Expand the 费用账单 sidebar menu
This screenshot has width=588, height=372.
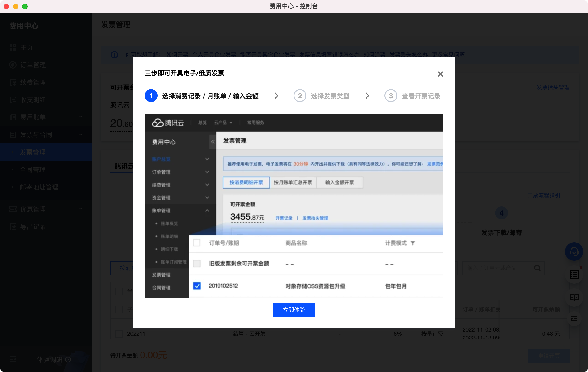(x=81, y=117)
